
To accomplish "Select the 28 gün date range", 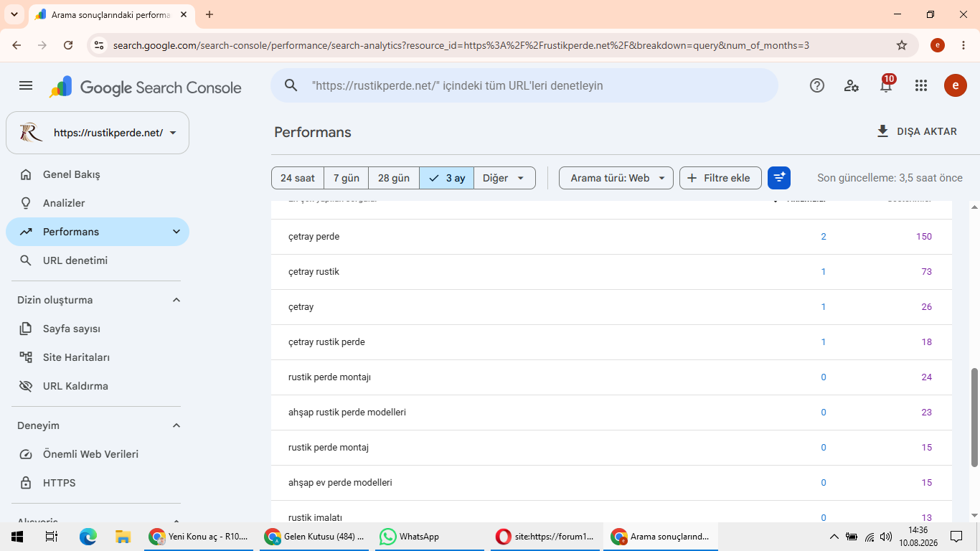I will pos(394,178).
